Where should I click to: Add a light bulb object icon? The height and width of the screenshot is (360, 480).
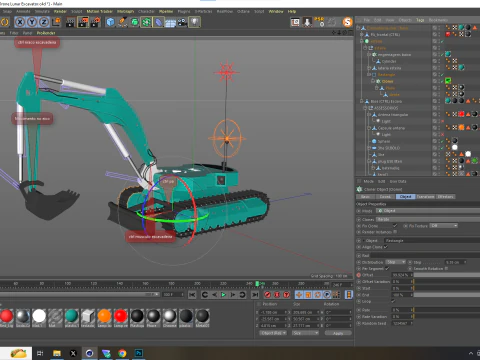pos(194,22)
